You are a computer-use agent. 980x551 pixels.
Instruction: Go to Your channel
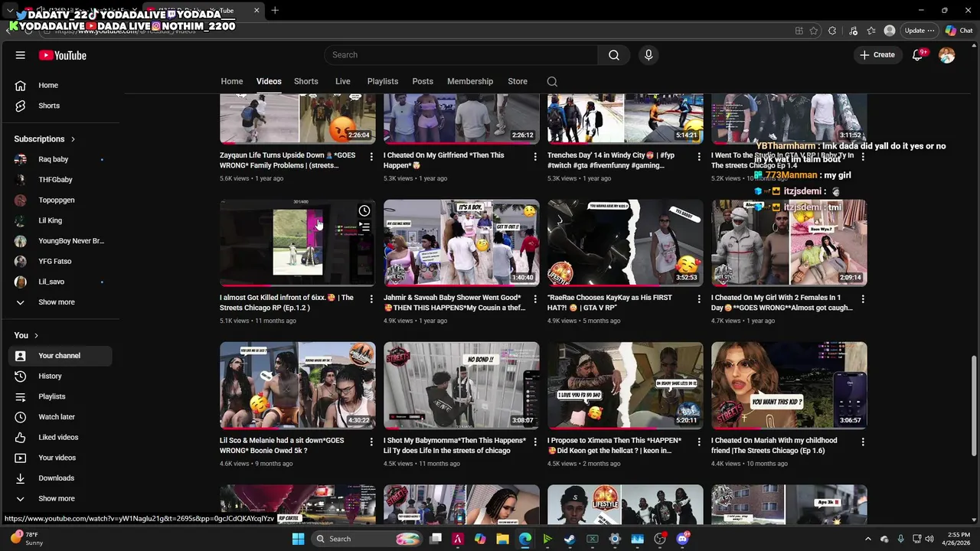pos(60,356)
